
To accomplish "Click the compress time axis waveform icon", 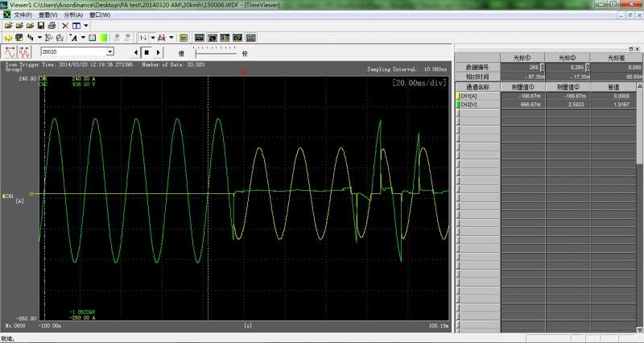I will pyautogui.click(x=24, y=52).
